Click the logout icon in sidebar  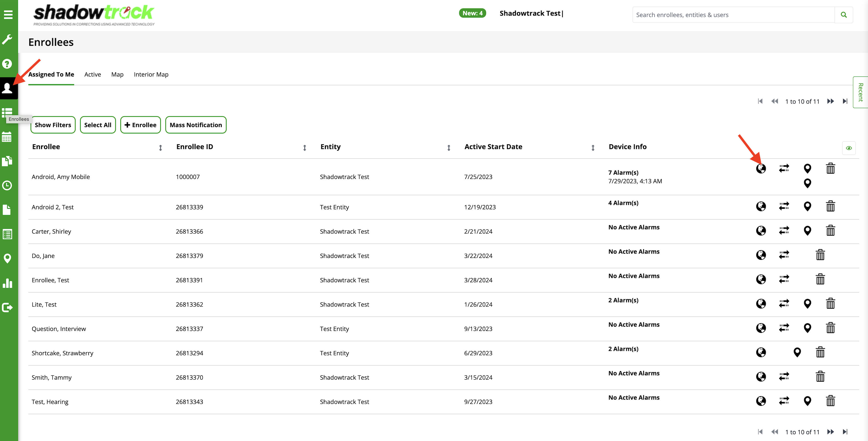tap(7, 307)
